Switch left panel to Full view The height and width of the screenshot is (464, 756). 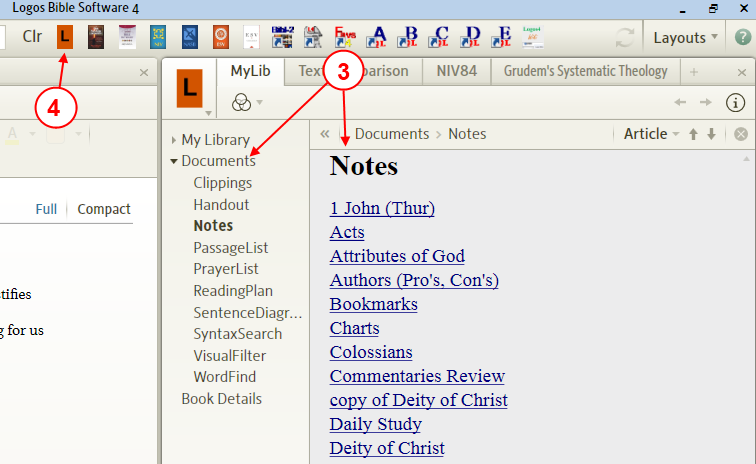point(46,209)
